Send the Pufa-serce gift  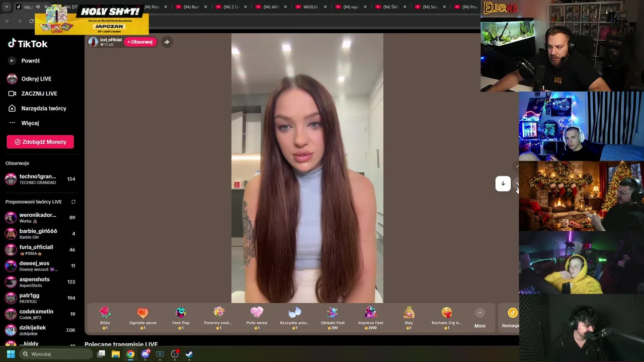pyautogui.click(x=257, y=318)
